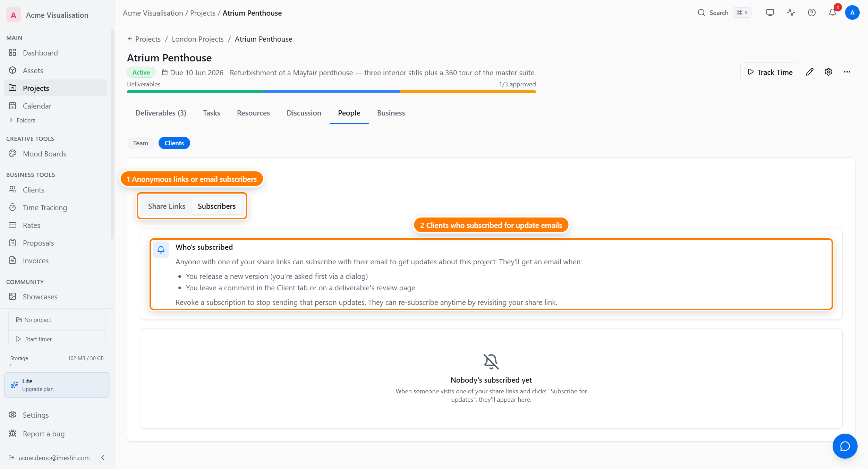Click the 1/3 approved text
This screenshot has width=868, height=469.
coord(517,84)
